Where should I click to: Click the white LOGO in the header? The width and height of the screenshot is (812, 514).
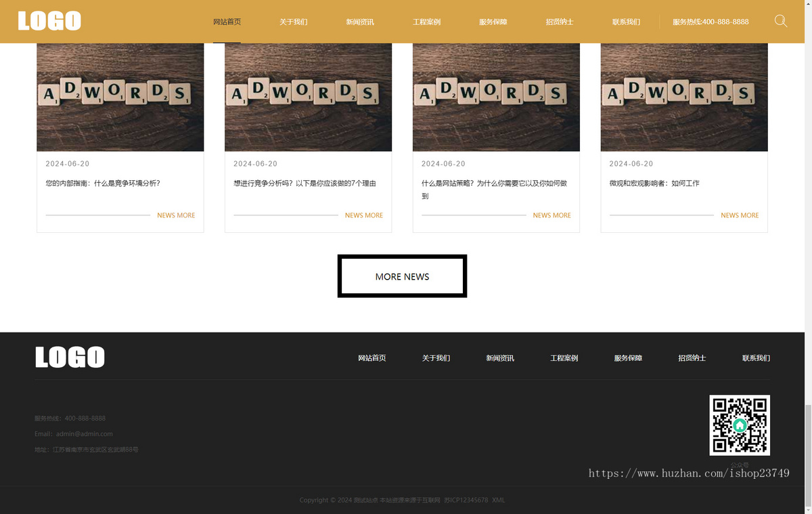tap(49, 21)
